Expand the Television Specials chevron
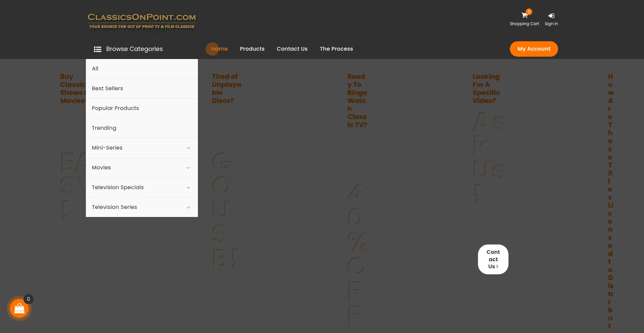The image size is (644, 333). coord(188,187)
